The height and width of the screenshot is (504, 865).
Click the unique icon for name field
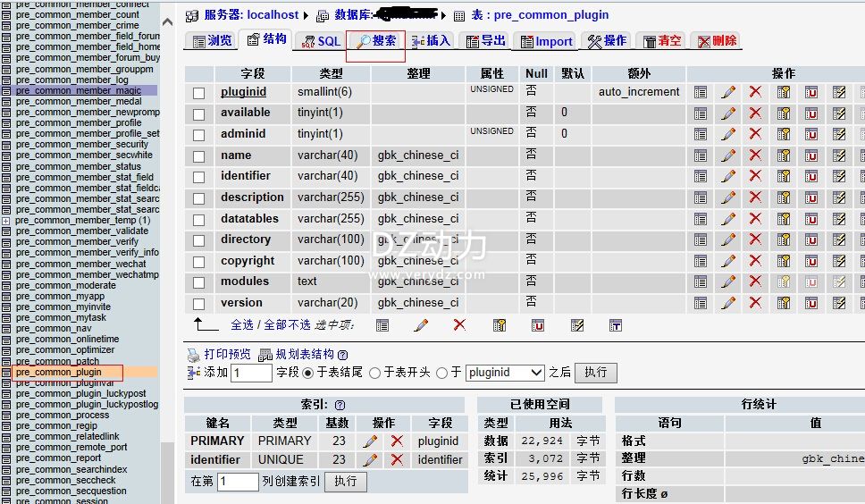(x=811, y=155)
